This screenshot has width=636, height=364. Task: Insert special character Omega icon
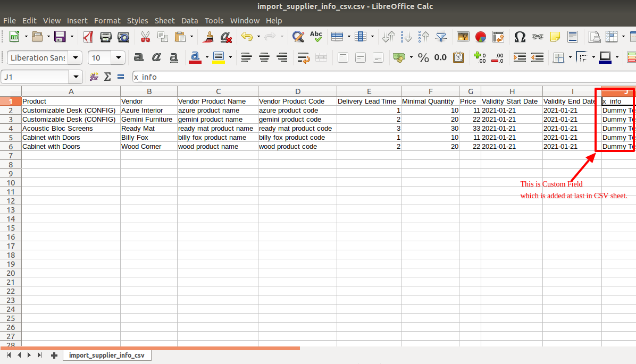pos(520,37)
